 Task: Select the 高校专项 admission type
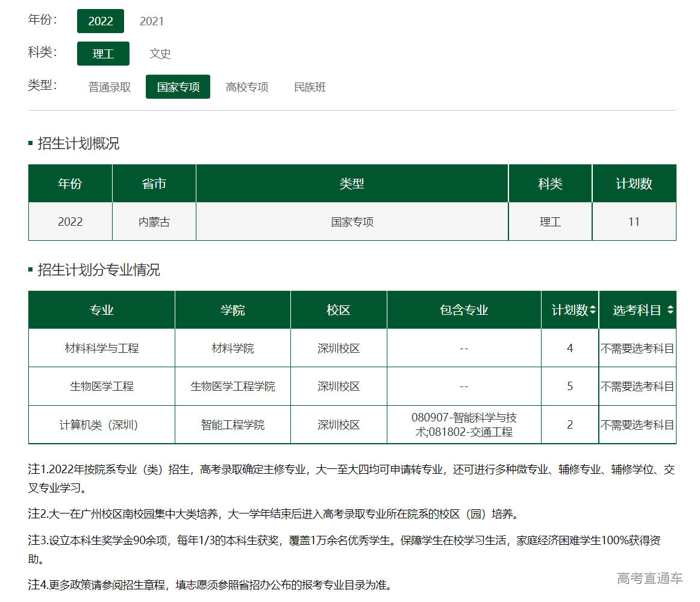click(246, 87)
